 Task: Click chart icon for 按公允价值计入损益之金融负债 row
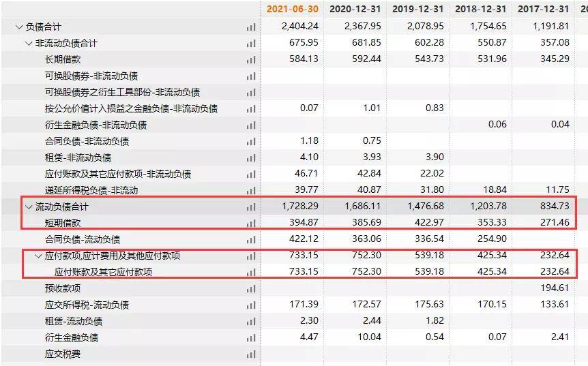pos(251,109)
